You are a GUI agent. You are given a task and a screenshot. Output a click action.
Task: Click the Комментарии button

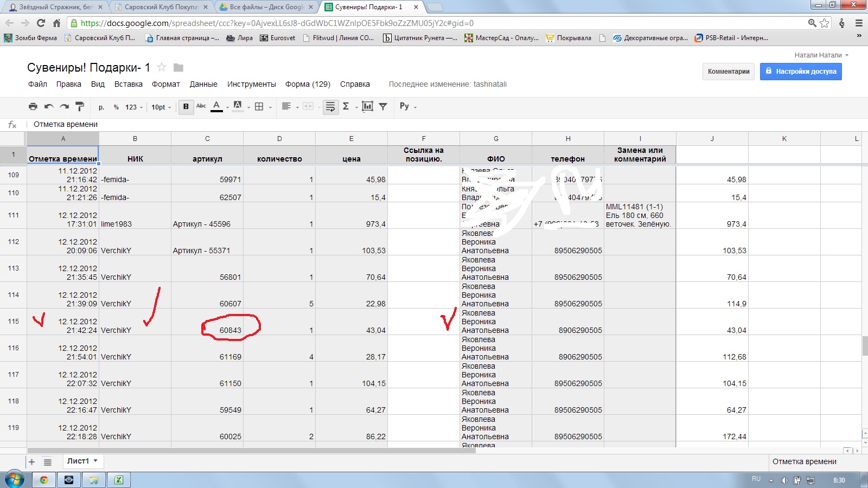tap(729, 72)
